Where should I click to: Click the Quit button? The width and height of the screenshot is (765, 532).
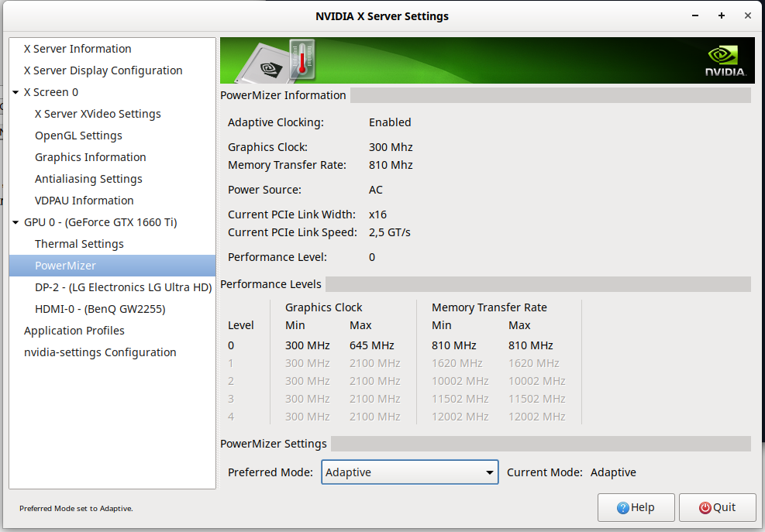point(717,508)
